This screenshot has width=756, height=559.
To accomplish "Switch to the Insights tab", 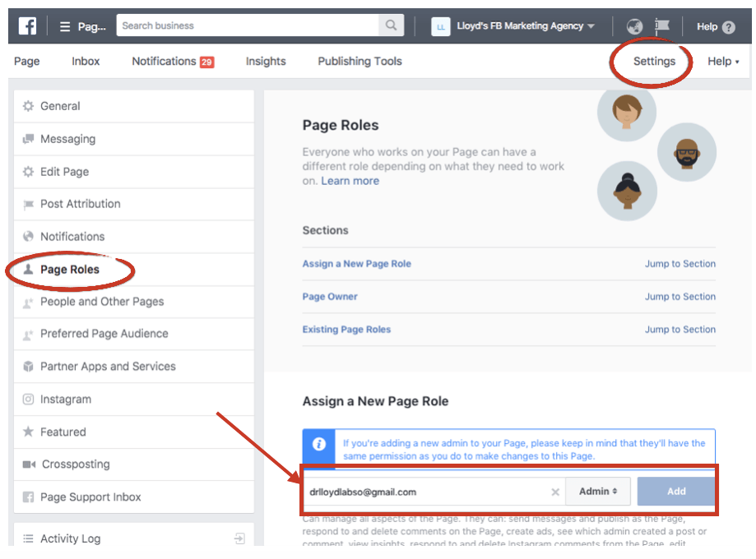I will (x=266, y=61).
